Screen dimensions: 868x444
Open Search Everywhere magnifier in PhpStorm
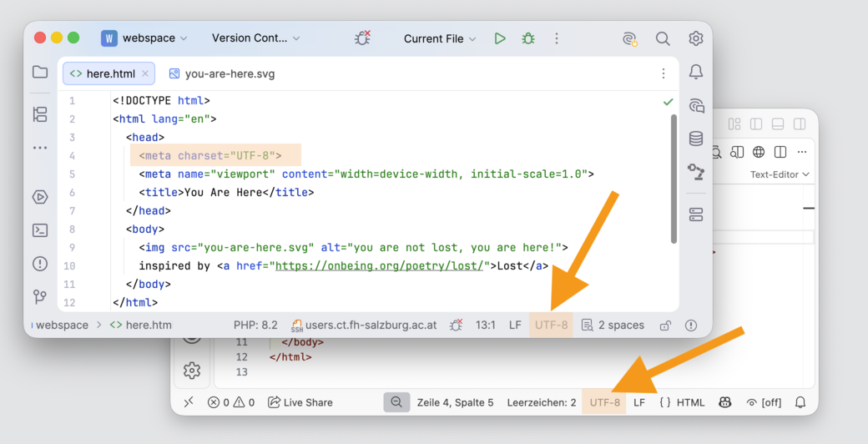tap(663, 38)
